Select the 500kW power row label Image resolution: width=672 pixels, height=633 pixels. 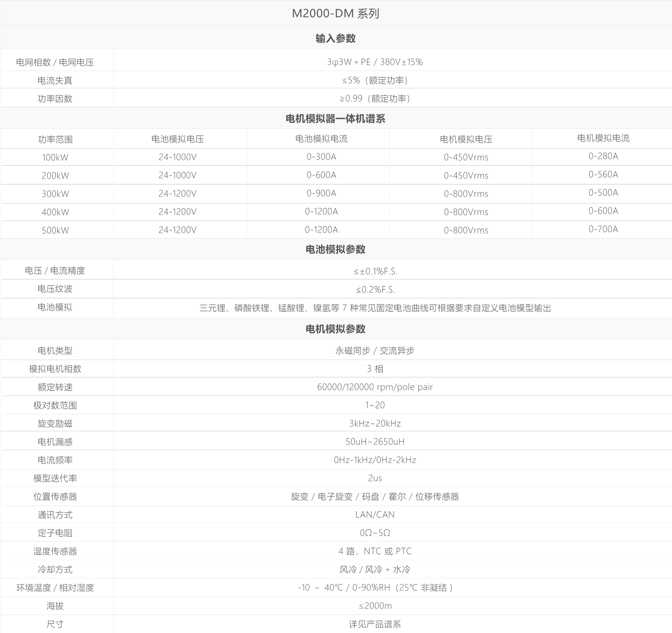55,230
